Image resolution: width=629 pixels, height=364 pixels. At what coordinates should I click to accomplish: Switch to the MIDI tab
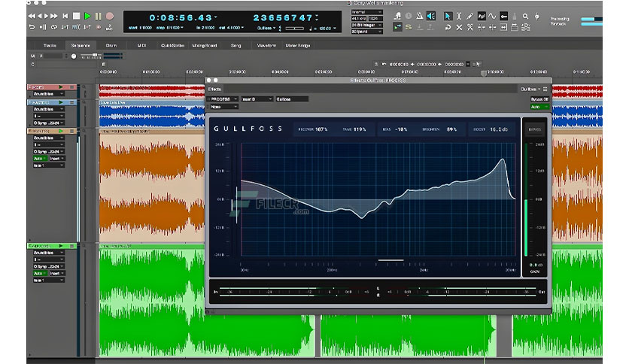tap(141, 45)
